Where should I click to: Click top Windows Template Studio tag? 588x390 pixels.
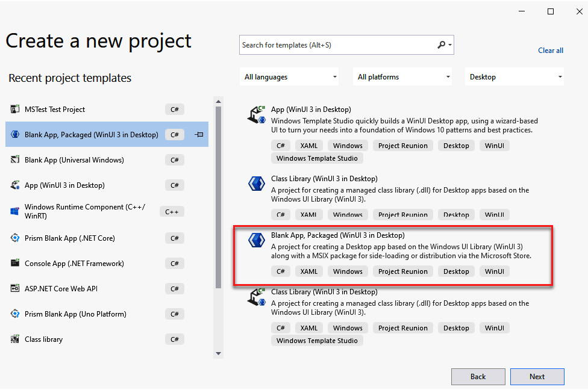[x=317, y=158]
